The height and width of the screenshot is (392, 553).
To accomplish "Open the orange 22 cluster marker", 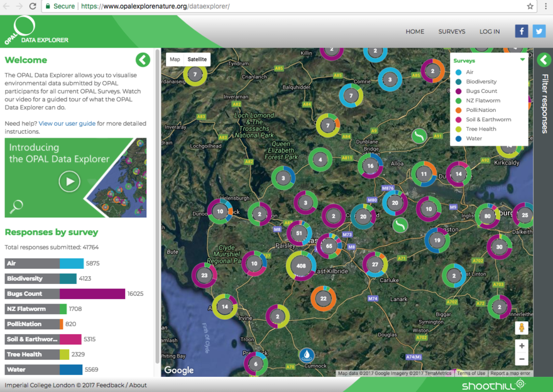I will 324,298.
